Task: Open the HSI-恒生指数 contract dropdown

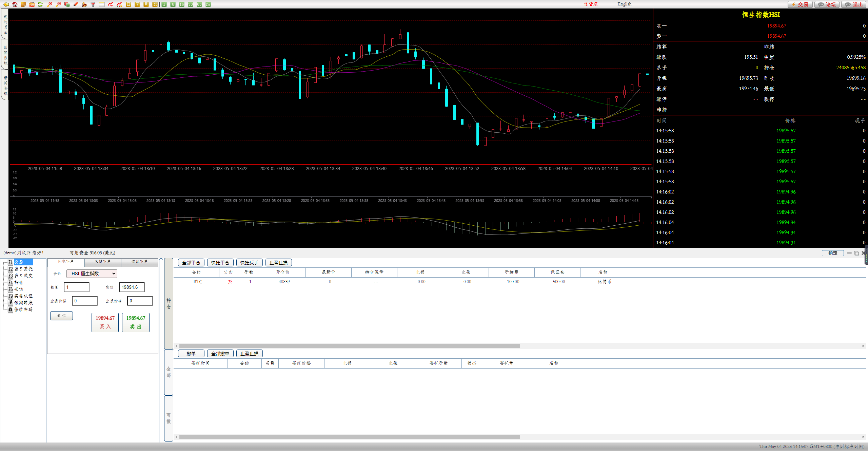Action: coord(92,274)
